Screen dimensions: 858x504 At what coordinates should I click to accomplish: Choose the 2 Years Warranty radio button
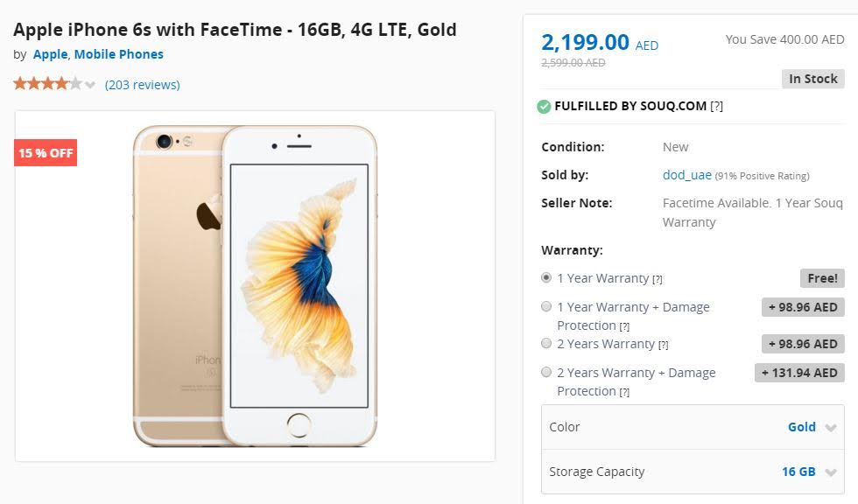546,343
